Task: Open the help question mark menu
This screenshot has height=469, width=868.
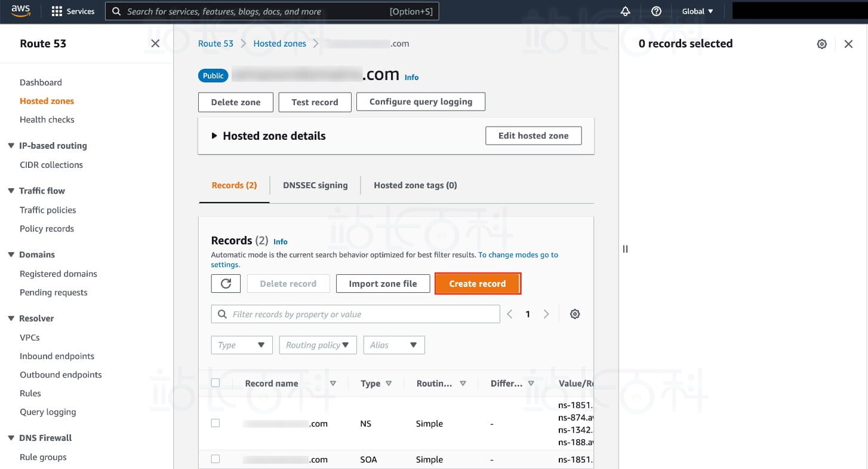Action: point(656,11)
